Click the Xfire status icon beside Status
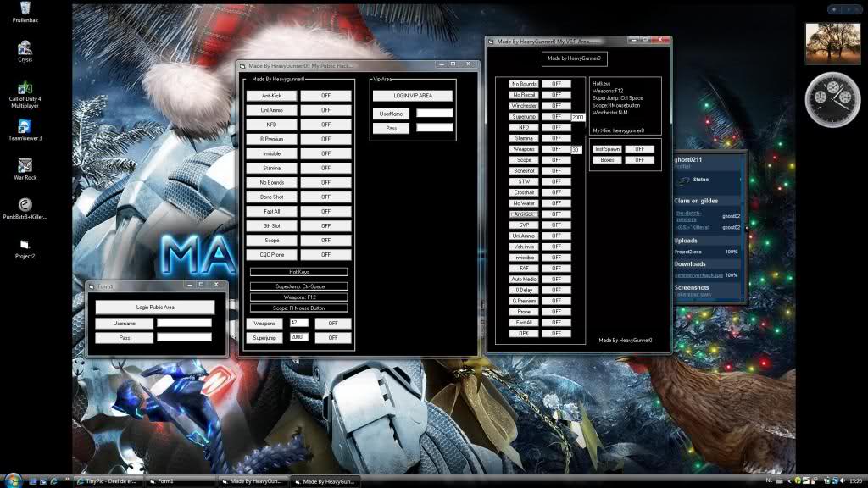This screenshot has width=868, height=488. click(684, 180)
